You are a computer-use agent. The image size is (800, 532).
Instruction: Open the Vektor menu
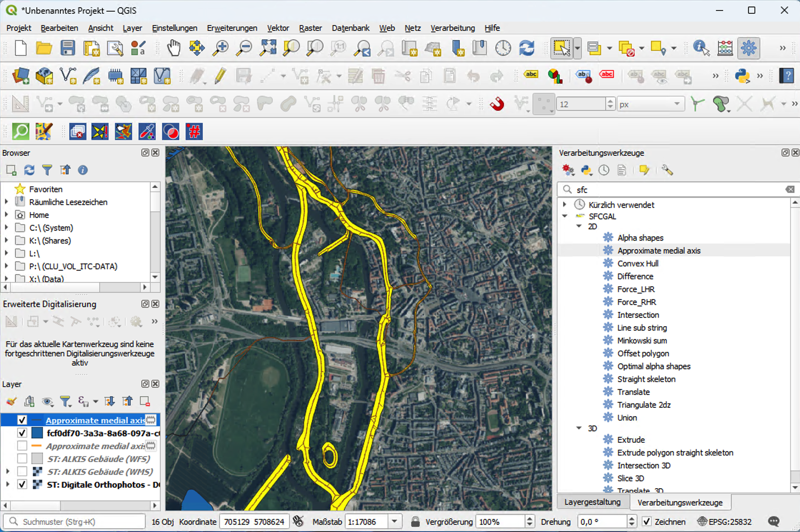pyautogui.click(x=278, y=28)
